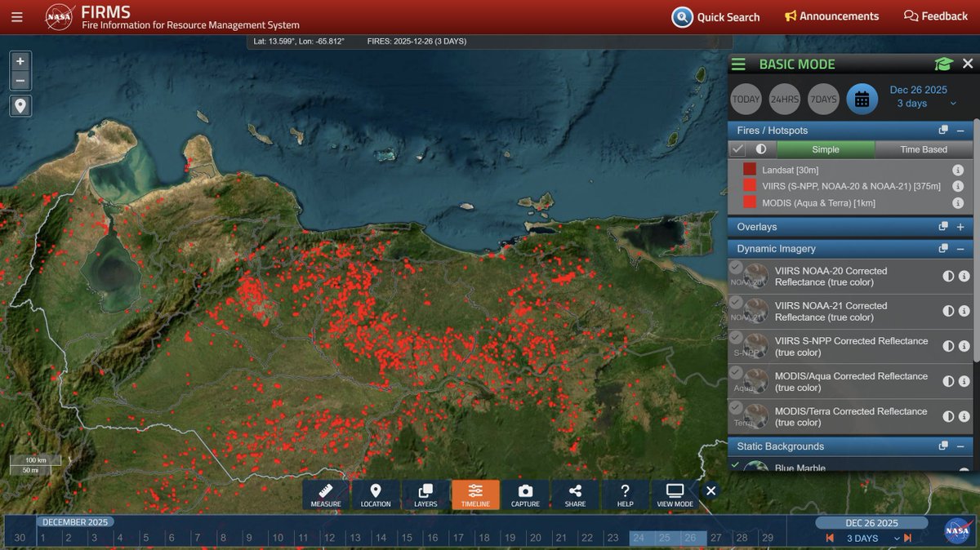The image size is (980, 550).
Task: Select day 15 on the timeline
Action: [406, 538]
